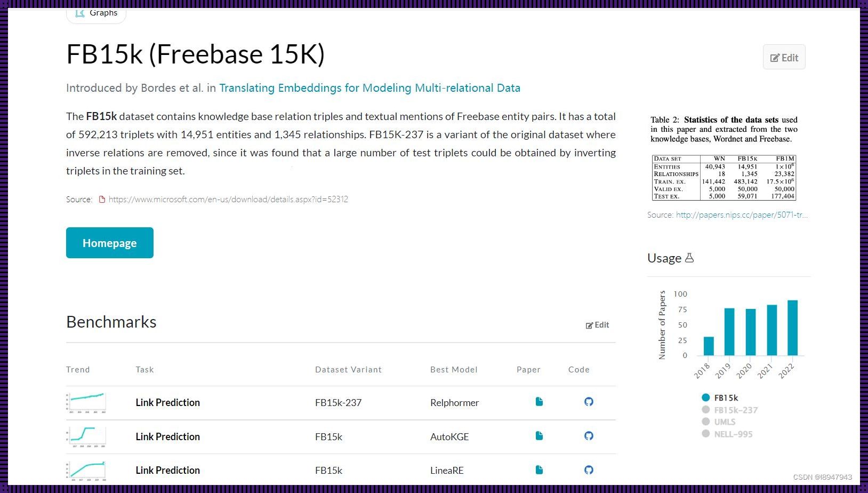Toggle FB15k series in usage legend
This screenshot has width=868, height=493.
[x=720, y=397]
